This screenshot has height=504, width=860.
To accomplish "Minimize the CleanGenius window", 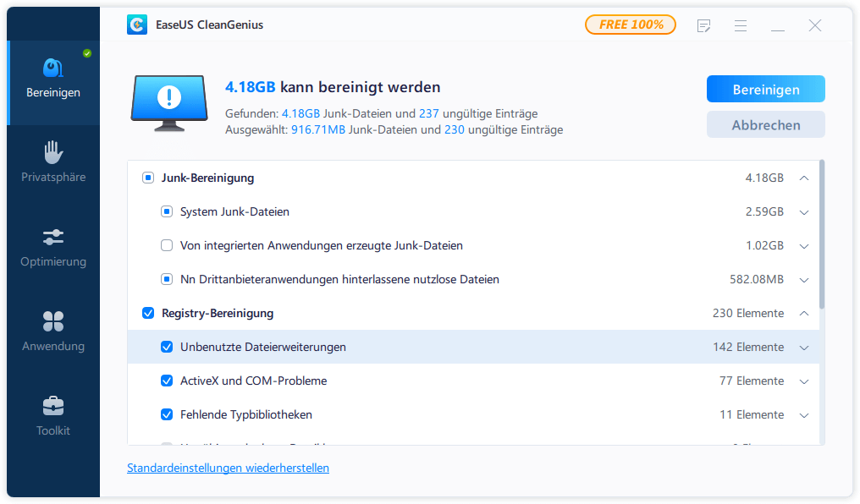I will click(x=778, y=30).
